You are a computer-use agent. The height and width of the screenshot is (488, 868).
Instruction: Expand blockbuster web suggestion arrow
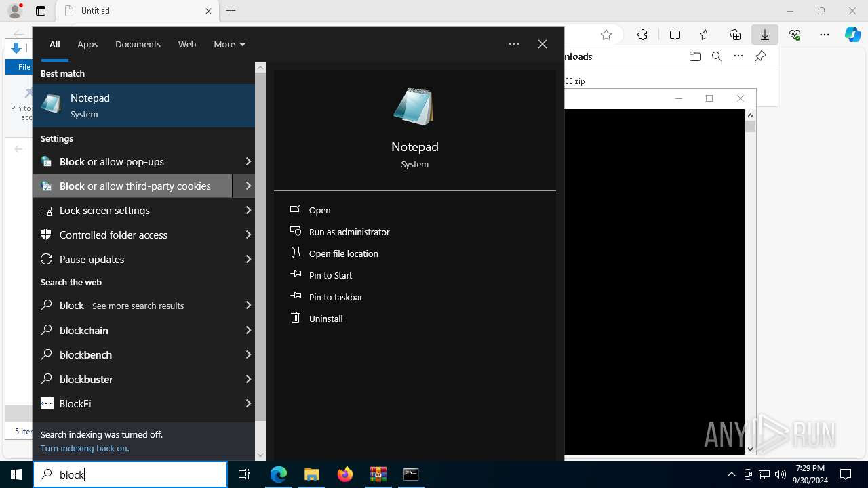click(248, 379)
